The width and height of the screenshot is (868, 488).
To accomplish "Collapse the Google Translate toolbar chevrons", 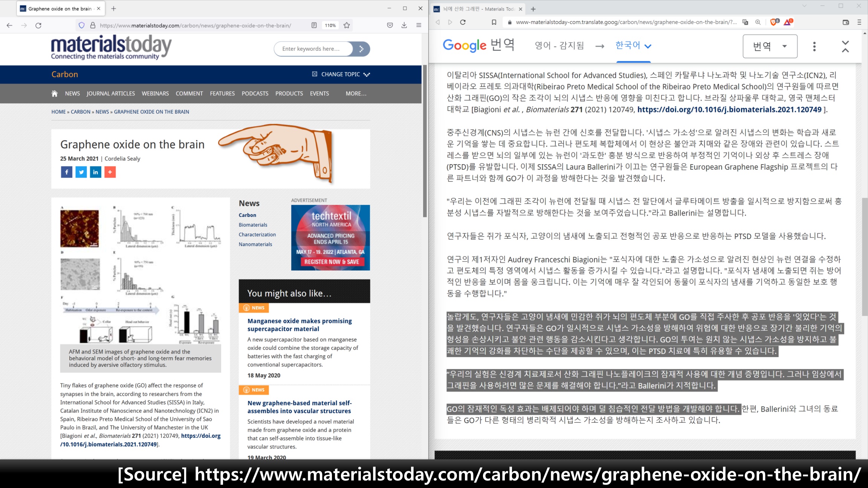I will pyautogui.click(x=845, y=46).
